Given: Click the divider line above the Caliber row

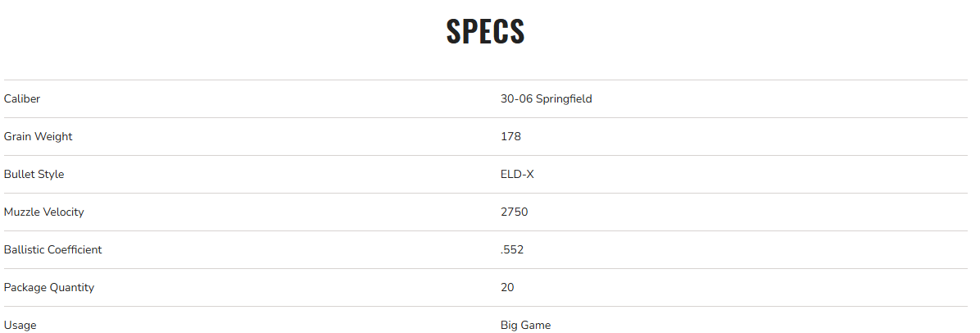Looking at the screenshot, I should (x=485, y=80).
